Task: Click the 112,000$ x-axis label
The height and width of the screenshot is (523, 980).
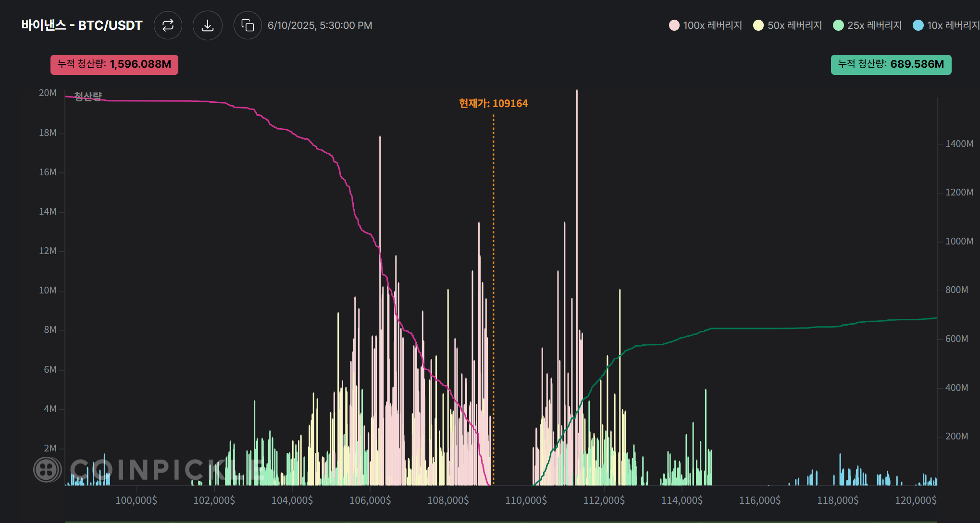Action: point(604,500)
